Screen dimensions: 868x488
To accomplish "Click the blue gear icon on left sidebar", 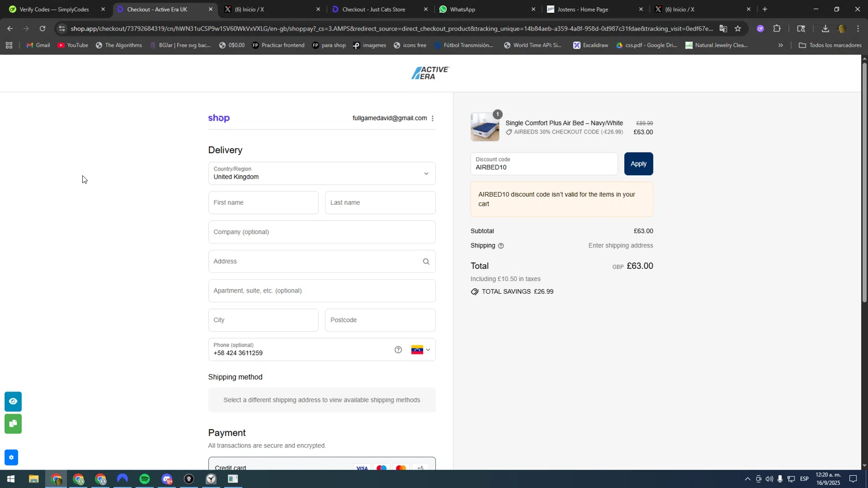I will (11, 457).
